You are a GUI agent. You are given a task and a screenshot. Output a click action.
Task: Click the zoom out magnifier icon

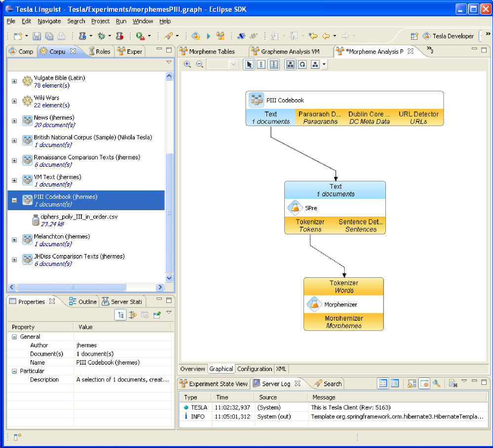199,65
